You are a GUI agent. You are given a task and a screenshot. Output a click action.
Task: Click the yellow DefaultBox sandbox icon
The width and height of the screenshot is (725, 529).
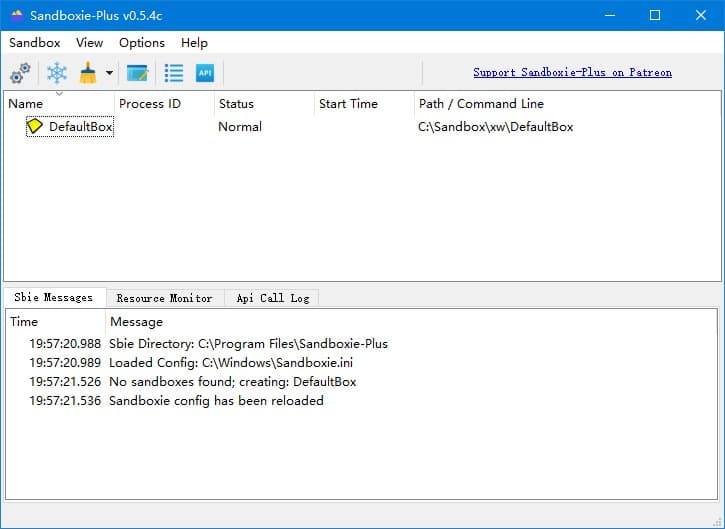[35, 127]
